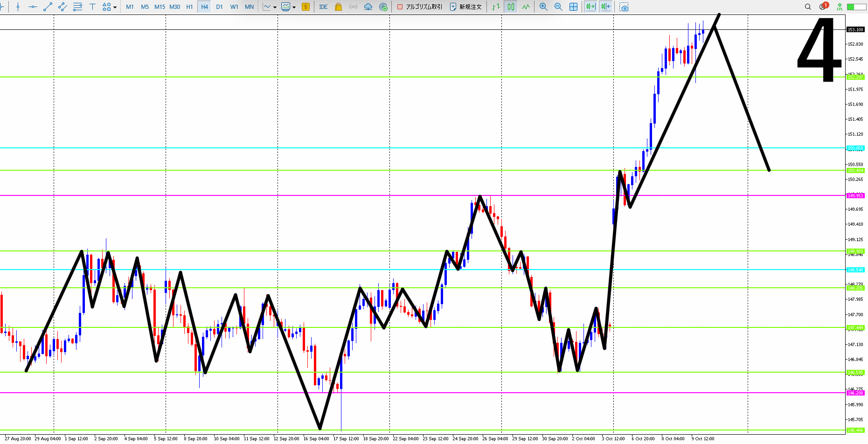
Task: Toggle アルゴリズム取引 algo trading
Action: pos(419,7)
